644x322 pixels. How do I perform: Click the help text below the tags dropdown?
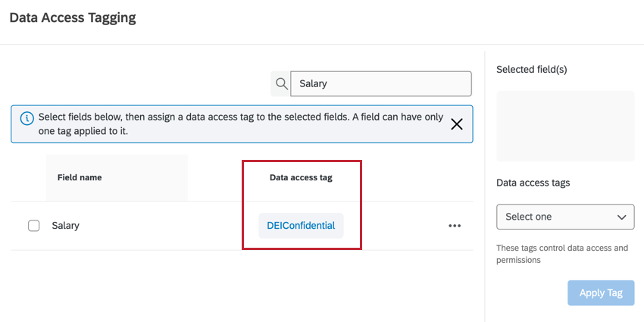coord(562,254)
